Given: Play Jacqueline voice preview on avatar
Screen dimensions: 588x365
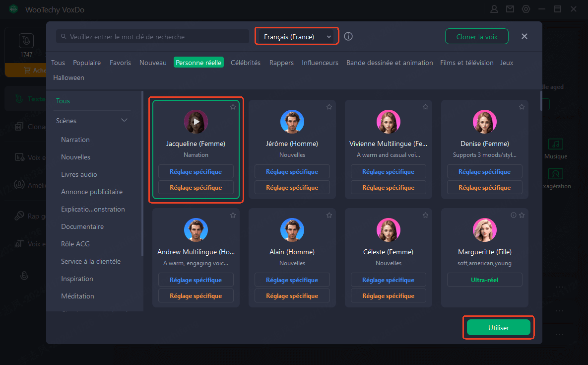Looking at the screenshot, I should click(196, 122).
